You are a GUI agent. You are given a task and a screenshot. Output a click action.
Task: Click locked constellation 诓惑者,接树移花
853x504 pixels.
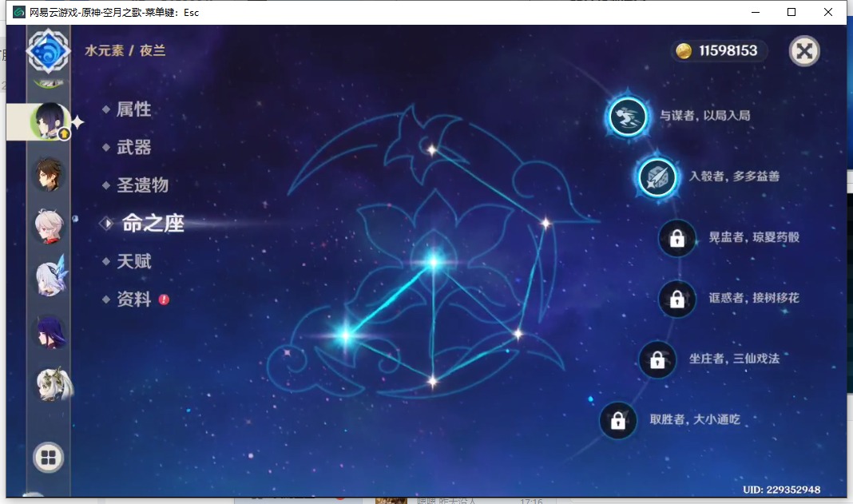pyautogui.click(x=677, y=299)
